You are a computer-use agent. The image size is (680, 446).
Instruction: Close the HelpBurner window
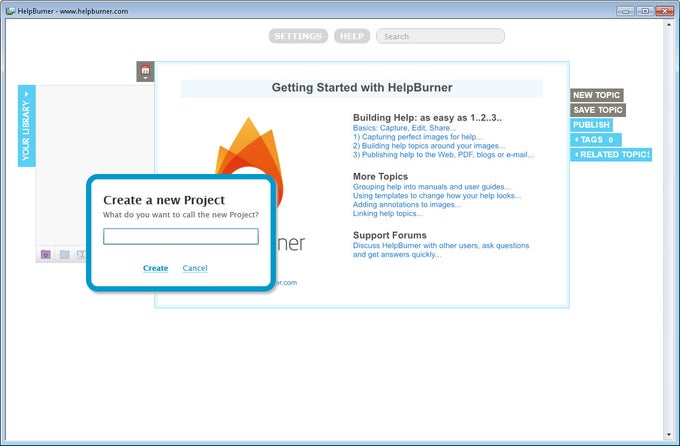click(x=664, y=11)
